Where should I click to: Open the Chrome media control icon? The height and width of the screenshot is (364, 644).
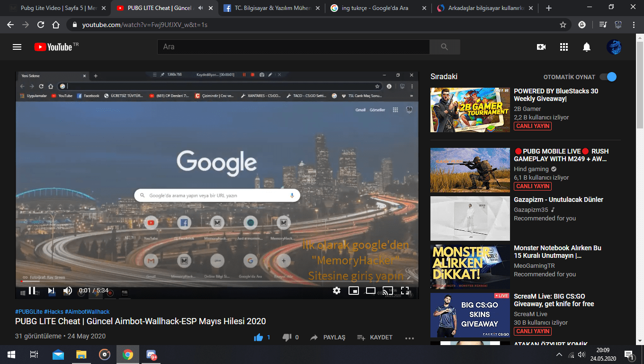603,25
